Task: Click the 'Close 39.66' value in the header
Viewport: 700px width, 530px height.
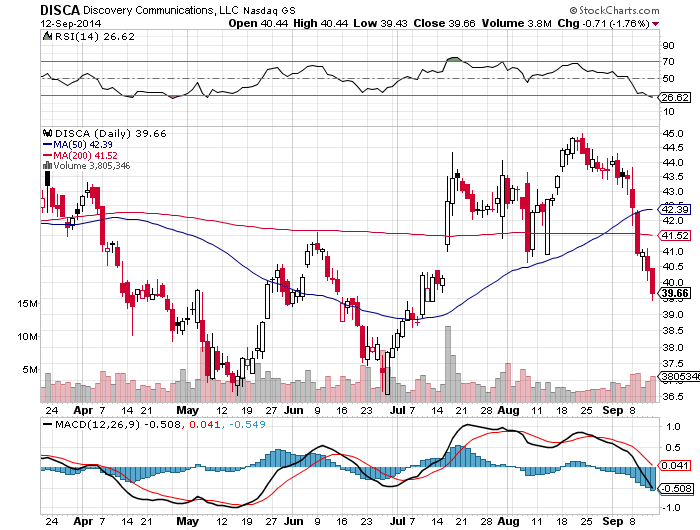Action: point(444,23)
